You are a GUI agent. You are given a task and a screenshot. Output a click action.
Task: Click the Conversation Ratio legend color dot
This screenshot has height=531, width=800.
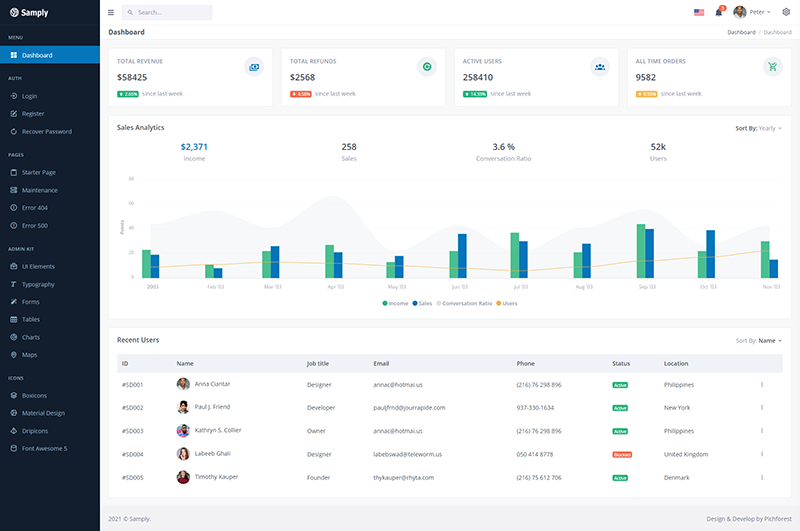click(439, 304)
